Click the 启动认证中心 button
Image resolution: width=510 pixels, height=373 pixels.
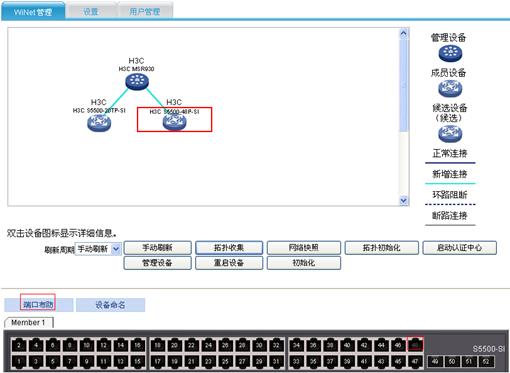click(460, 248)
